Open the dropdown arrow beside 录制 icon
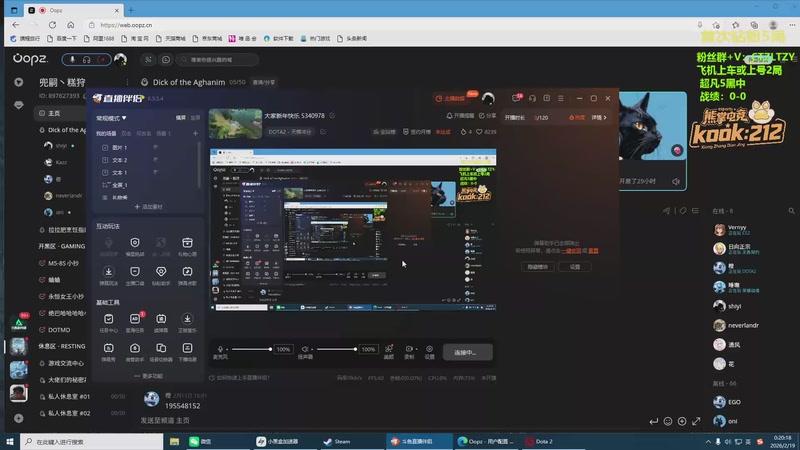This screenshot has width=800, height=450. point(416,349)
